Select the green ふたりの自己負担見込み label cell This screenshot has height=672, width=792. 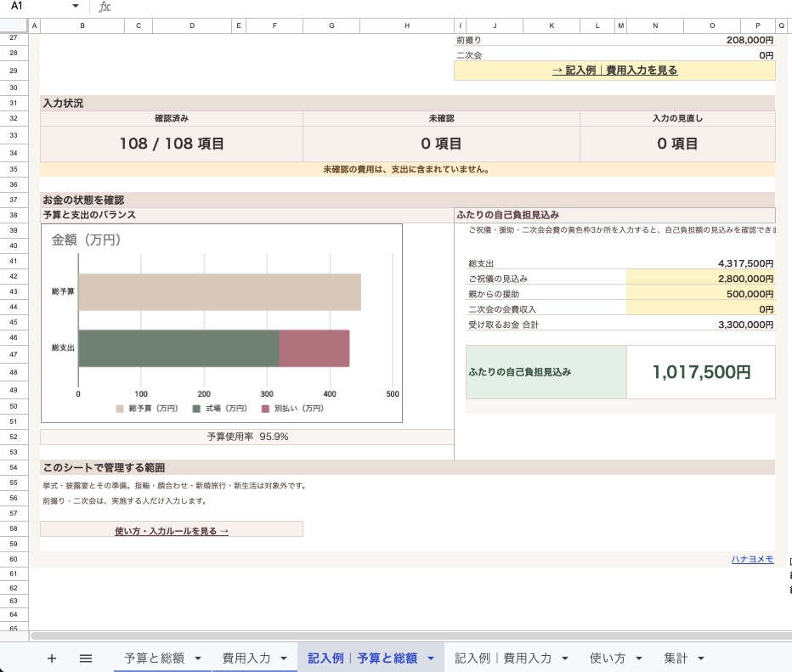point(546,372)
